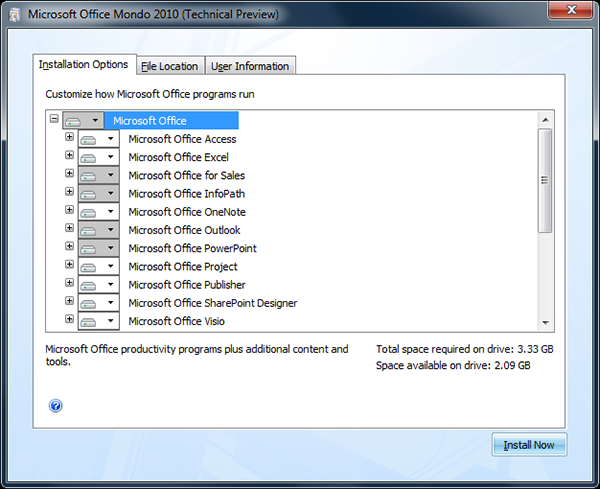Screen dimensions: 600x489
Task: Expand the Microsoft Office Access node
Action: click(69, 137)
